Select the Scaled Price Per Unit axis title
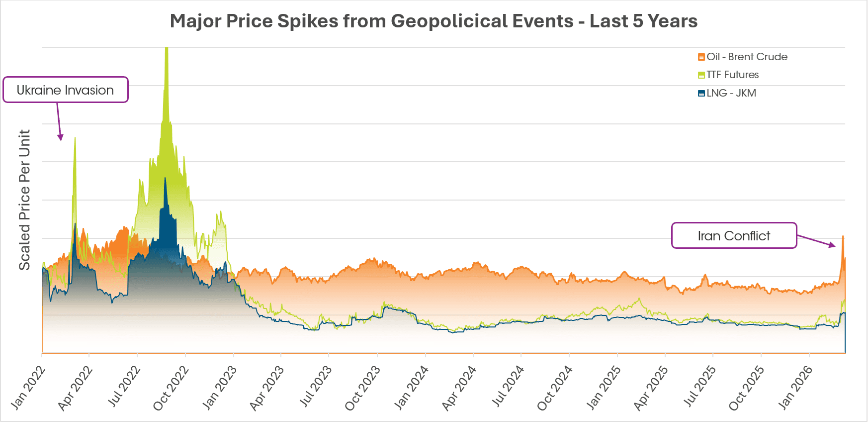 coord(24,200)
